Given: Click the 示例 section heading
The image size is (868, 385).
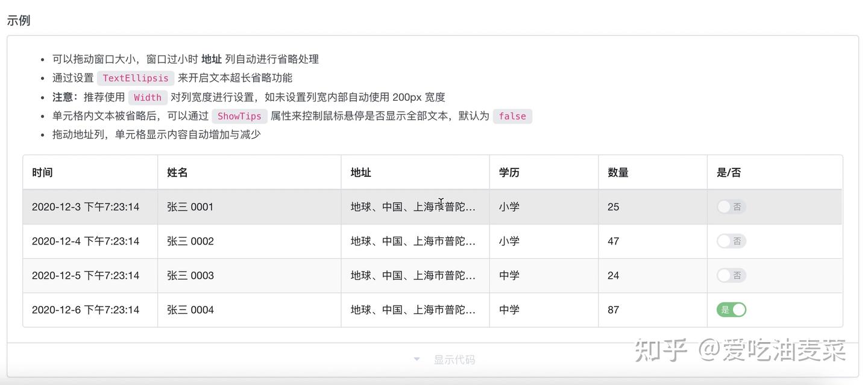Looking at the screenshot, I should 19,21.
